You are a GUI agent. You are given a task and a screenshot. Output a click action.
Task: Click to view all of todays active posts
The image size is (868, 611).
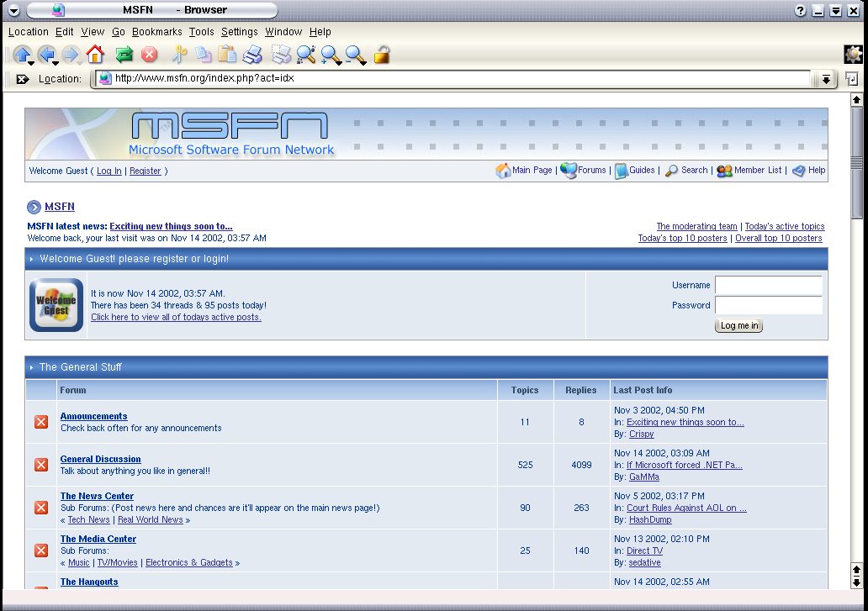176,317
